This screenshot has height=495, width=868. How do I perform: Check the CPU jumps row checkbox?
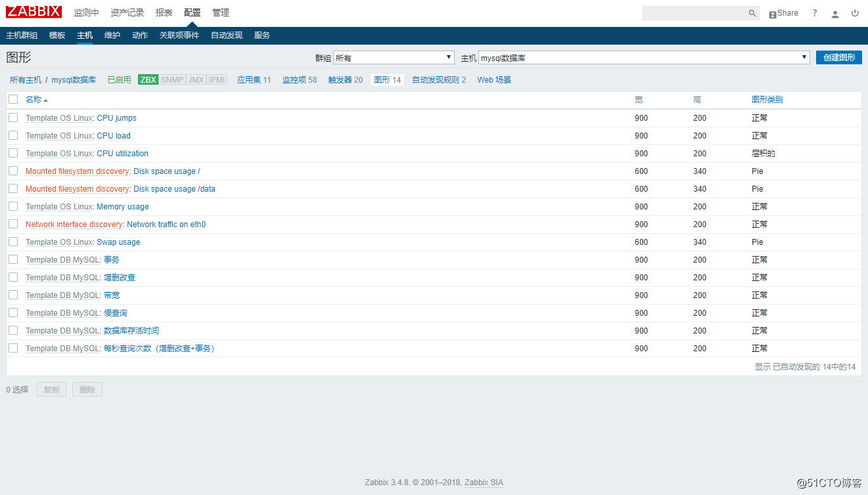(13, 118)
